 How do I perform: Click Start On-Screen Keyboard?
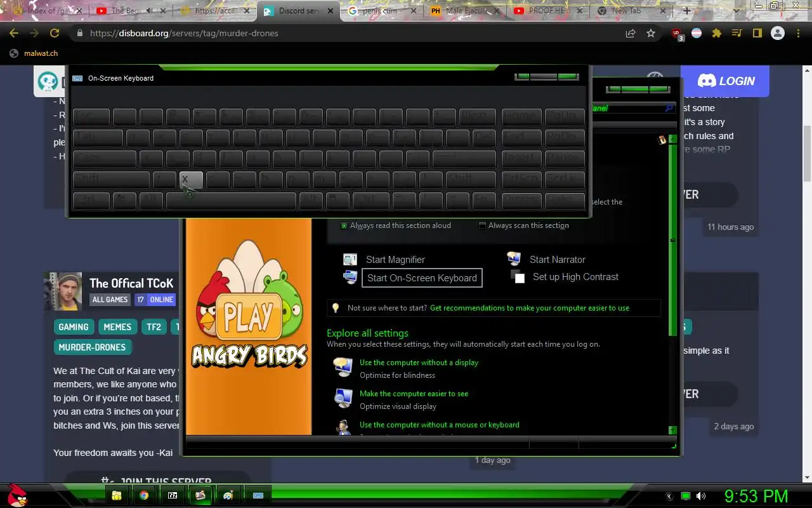tap(422, 278)
